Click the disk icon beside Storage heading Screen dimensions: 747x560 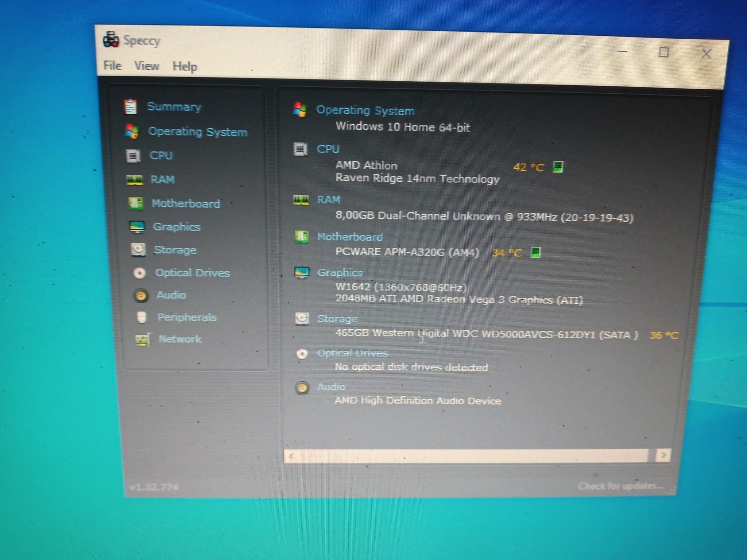tap(302, 319)
